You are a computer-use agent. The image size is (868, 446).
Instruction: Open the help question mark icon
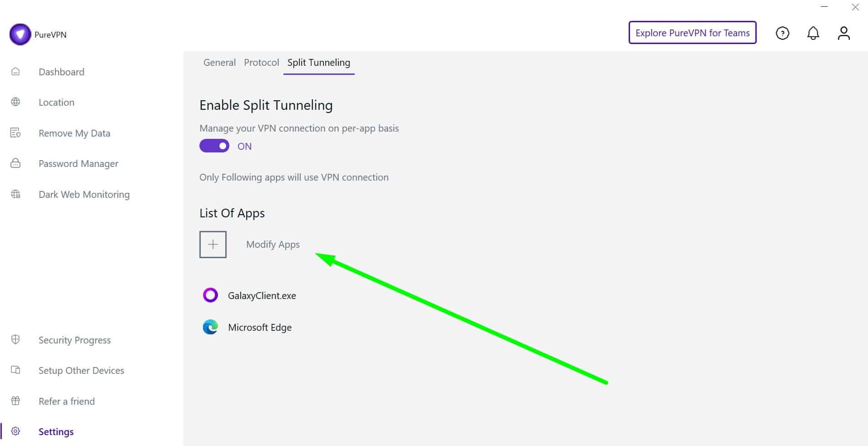pos(782,33)
